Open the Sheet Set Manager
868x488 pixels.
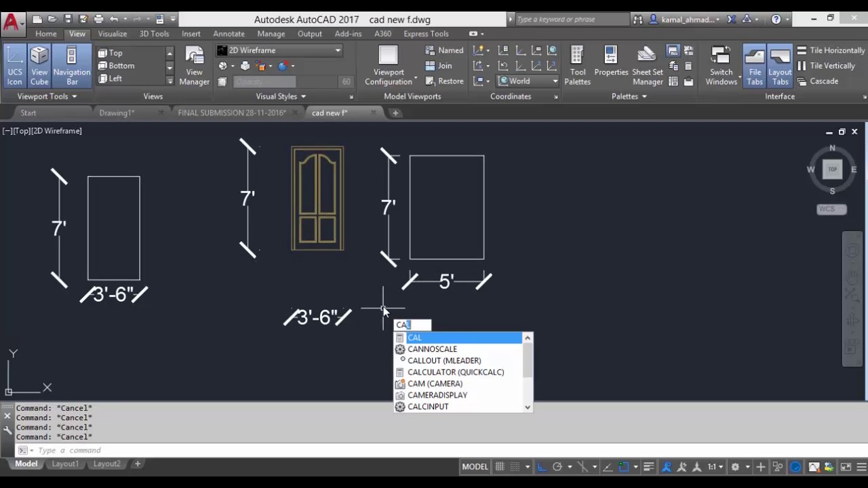(648, 66)
